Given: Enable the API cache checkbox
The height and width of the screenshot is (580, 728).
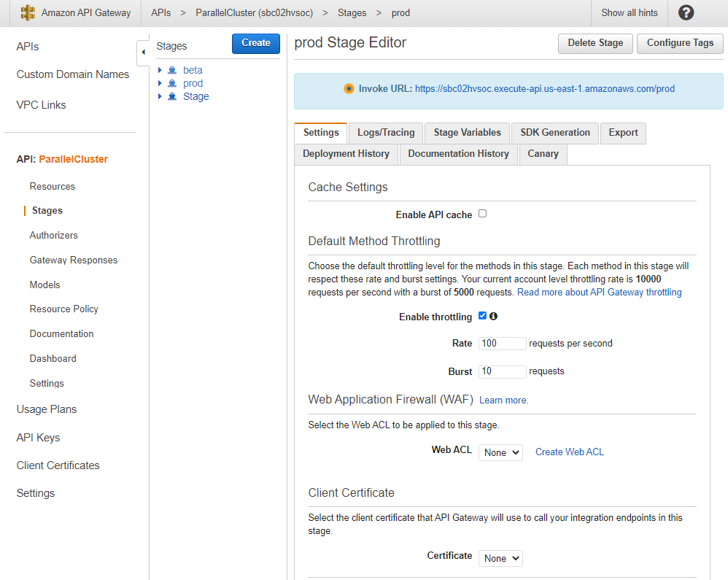Looking at the screenshot, I should [x=482, y=214].
